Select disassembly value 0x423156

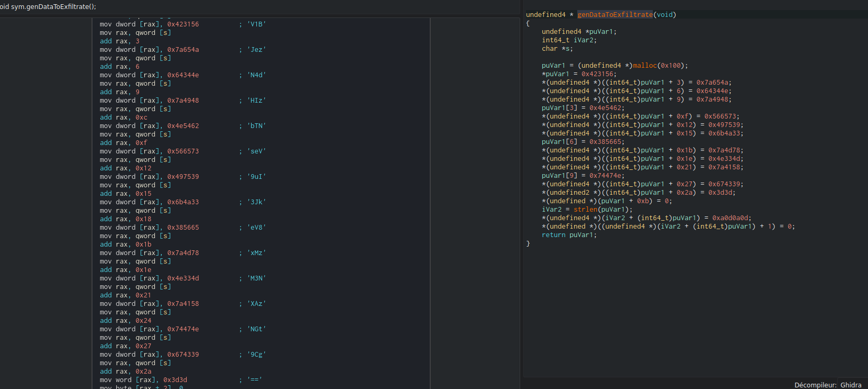click(x=183, y=24)
